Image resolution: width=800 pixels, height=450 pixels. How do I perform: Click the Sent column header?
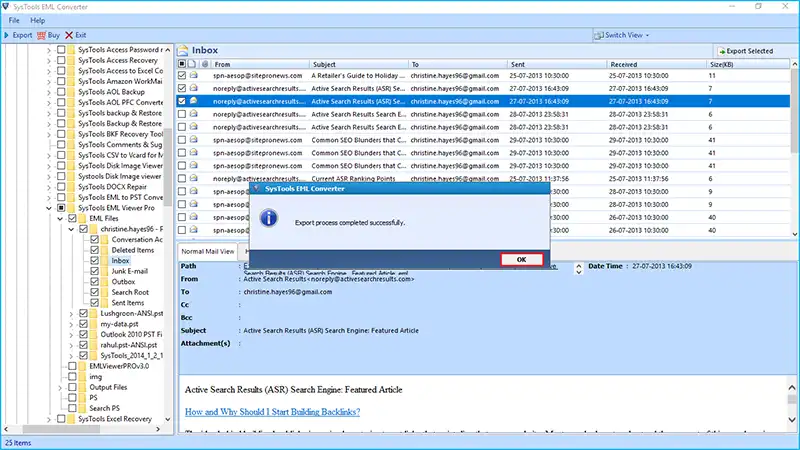[x=557, y=64]
